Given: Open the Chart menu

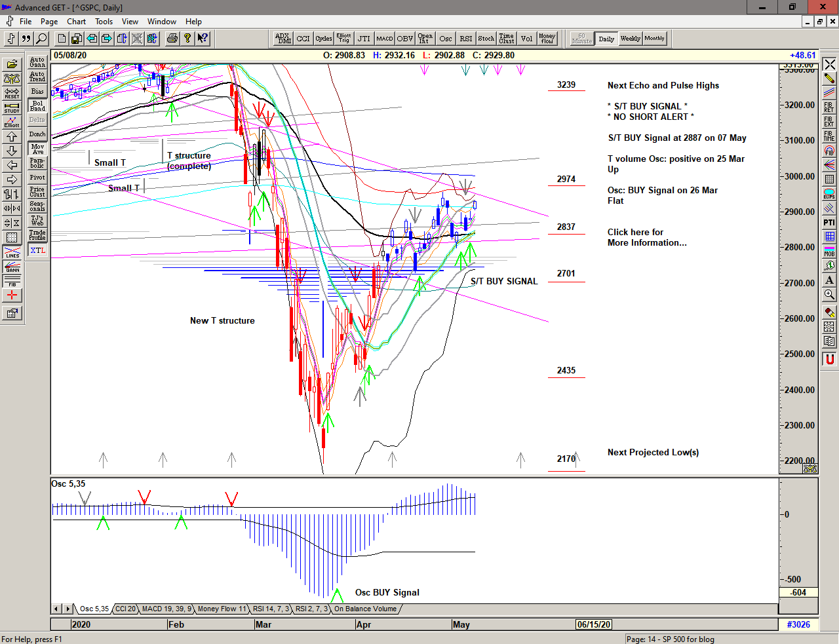Looking at the screenshot, I should 76,22.
